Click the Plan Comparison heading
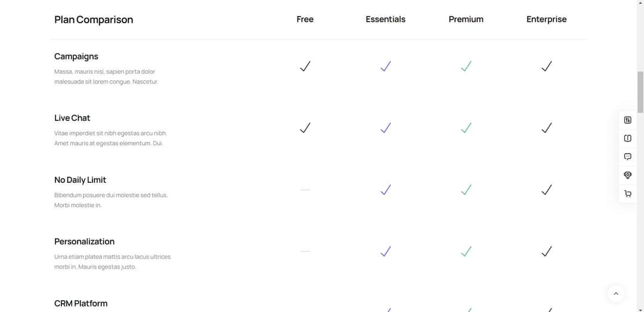The image size is (644, 312). coord(94,20)
